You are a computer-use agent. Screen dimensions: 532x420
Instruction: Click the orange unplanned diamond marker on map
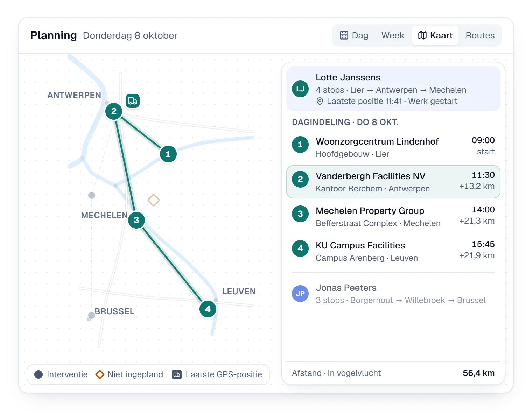tap(154, 200)
